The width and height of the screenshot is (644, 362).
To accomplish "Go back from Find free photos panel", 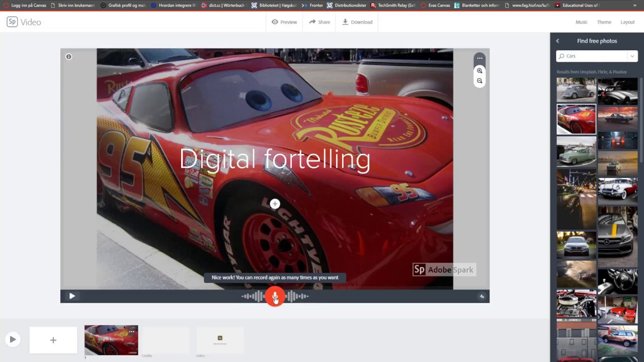I will (x=557, y=41).
